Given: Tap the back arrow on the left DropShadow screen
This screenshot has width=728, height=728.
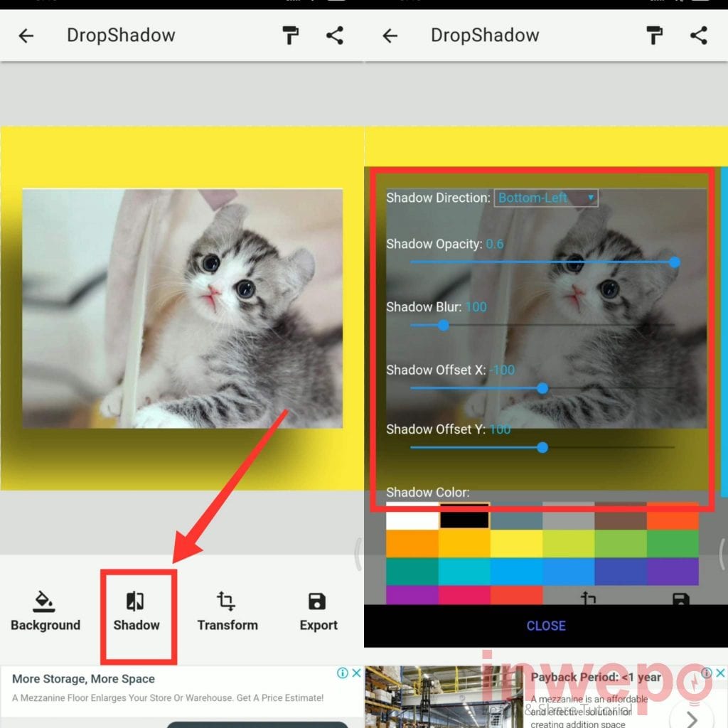Looking at the screenshot, I should click(26, 36).
